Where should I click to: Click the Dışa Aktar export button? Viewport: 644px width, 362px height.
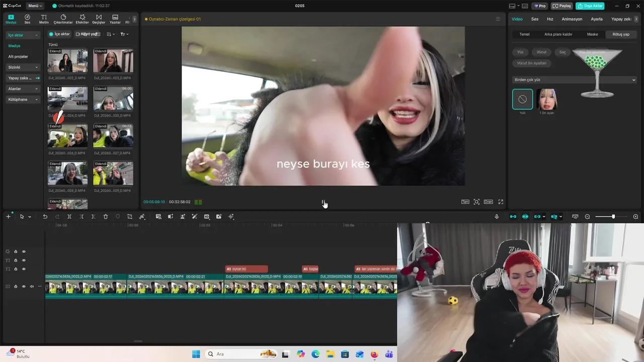click(590, 6)
